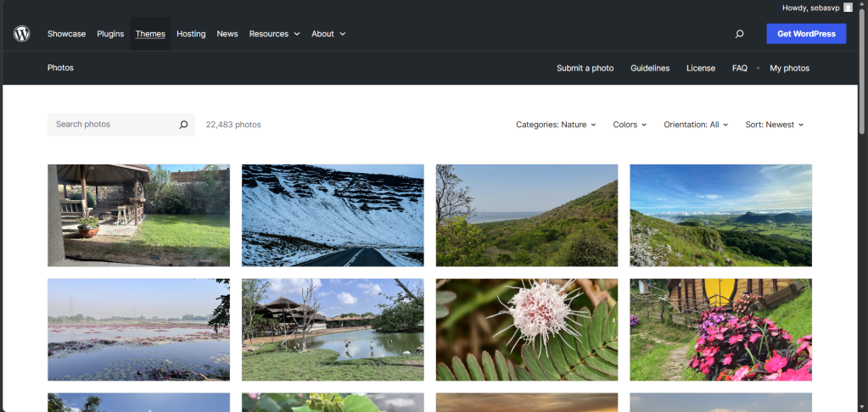Viewport: 868px width, 412px height.
Task: Open the snowy mountain road photo
Action: [333, 215]
